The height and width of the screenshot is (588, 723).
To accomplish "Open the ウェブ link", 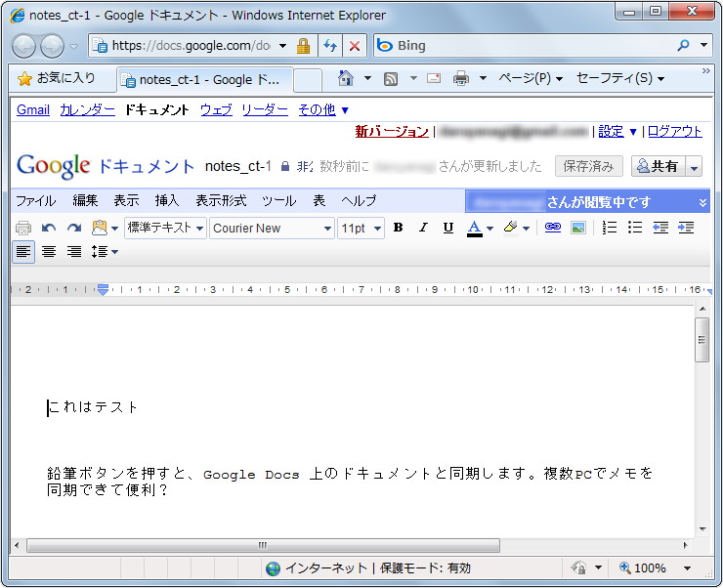I will [x=216, y=109].
